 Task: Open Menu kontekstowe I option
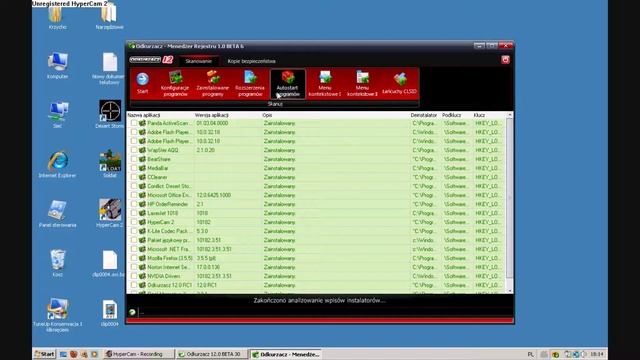coord(325,84)
